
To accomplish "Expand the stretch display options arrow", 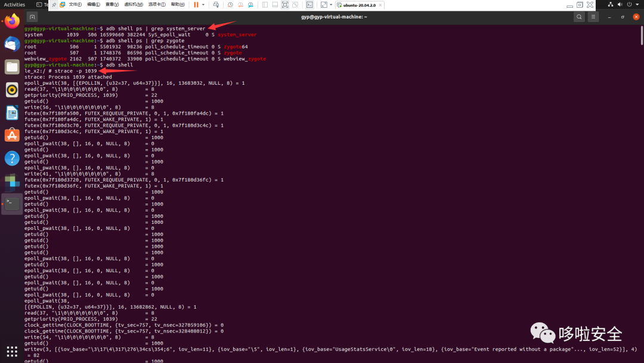I will (x=331, y=5).
